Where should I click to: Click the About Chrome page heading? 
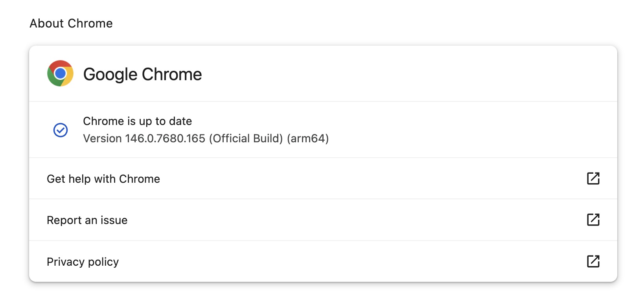click(71, 24)
